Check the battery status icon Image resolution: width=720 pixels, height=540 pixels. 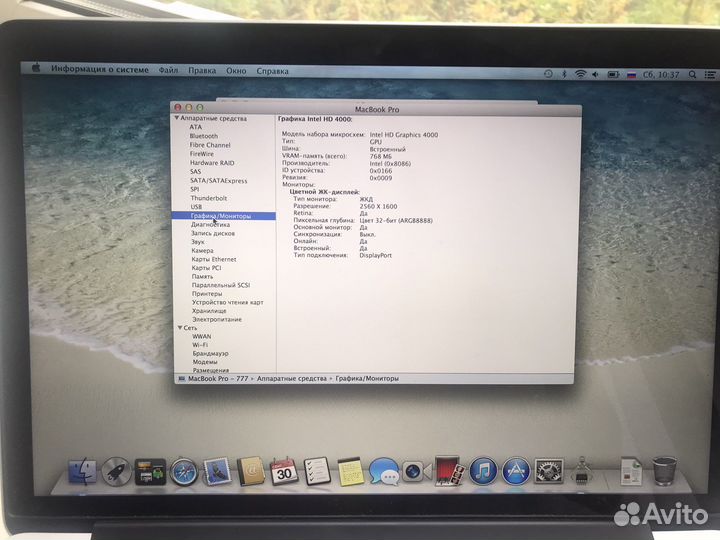coord(613,74)
